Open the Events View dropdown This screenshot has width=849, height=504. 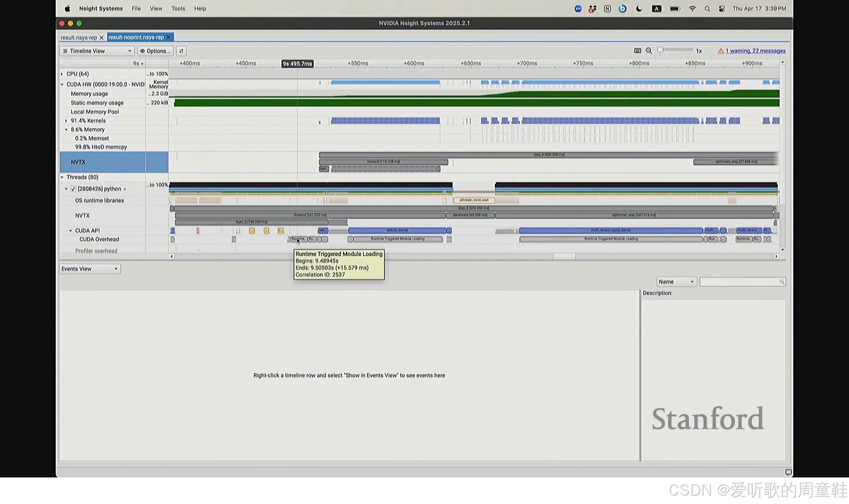click(x=90, y=269)
